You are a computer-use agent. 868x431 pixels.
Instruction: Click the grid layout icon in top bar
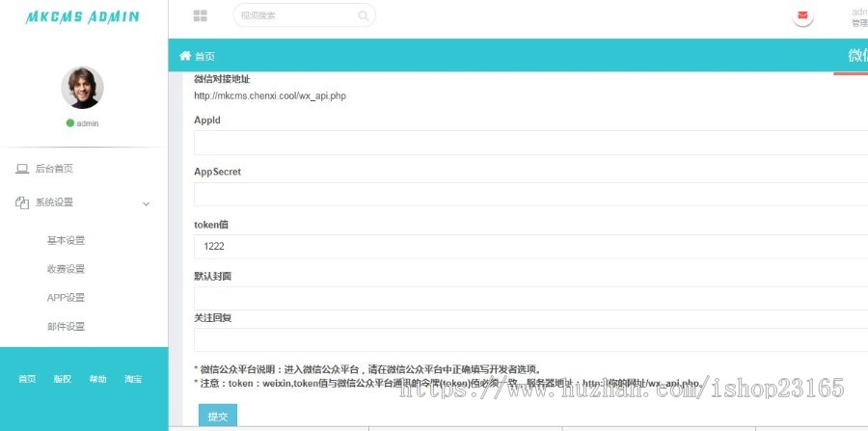[x=201, y=15]
